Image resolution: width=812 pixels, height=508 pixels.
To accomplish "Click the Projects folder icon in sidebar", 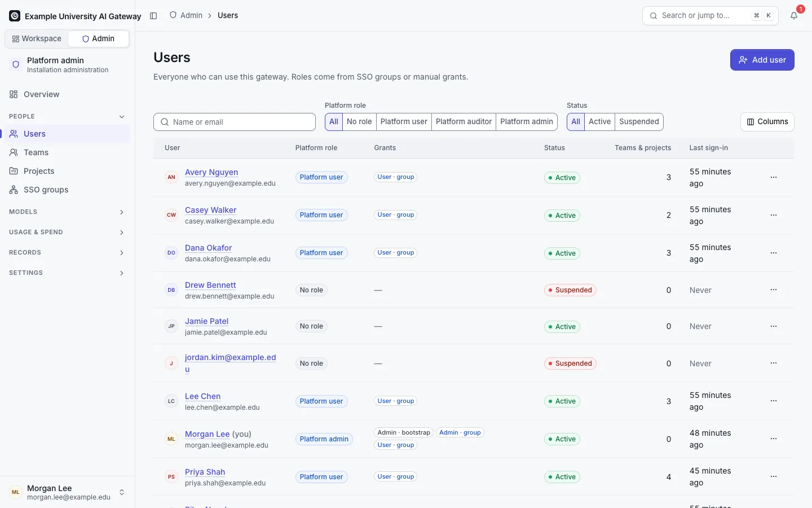I will pos(14,171).
